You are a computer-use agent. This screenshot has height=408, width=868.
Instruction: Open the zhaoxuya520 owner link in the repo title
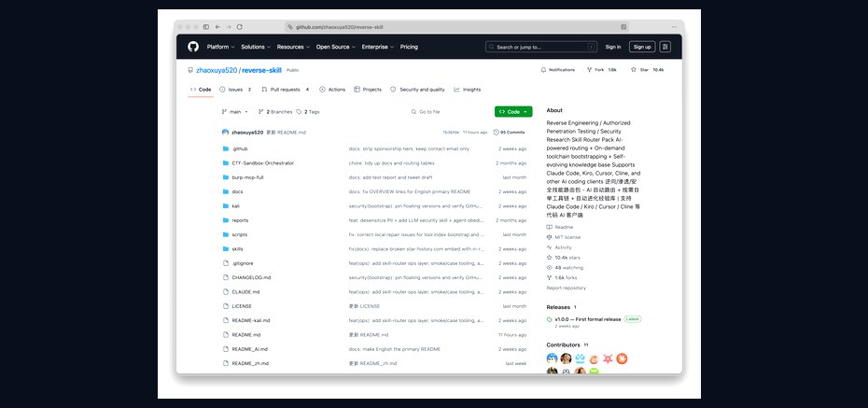pyautogui.click(x=217, y=70)
